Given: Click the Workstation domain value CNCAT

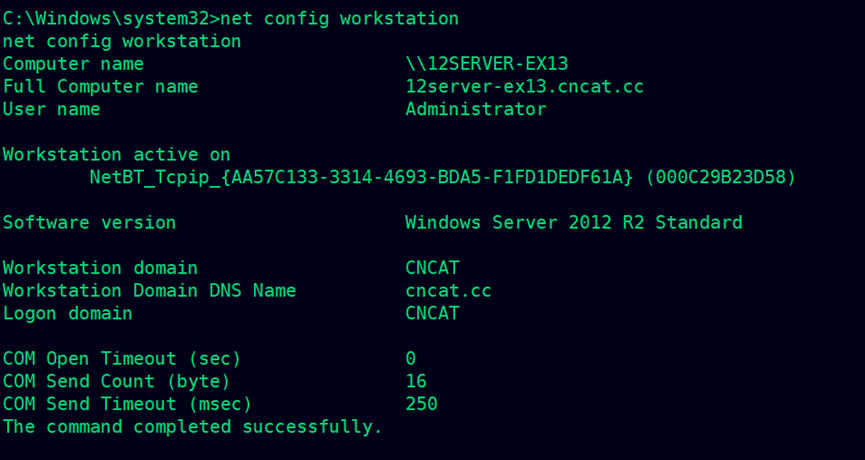Looking at the screenshot, I should [432, 268].
